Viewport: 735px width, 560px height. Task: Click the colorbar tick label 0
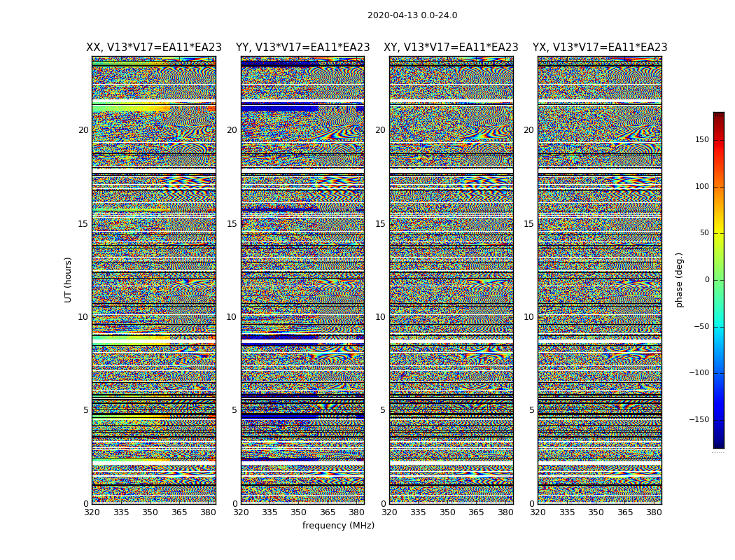point(707,280)
